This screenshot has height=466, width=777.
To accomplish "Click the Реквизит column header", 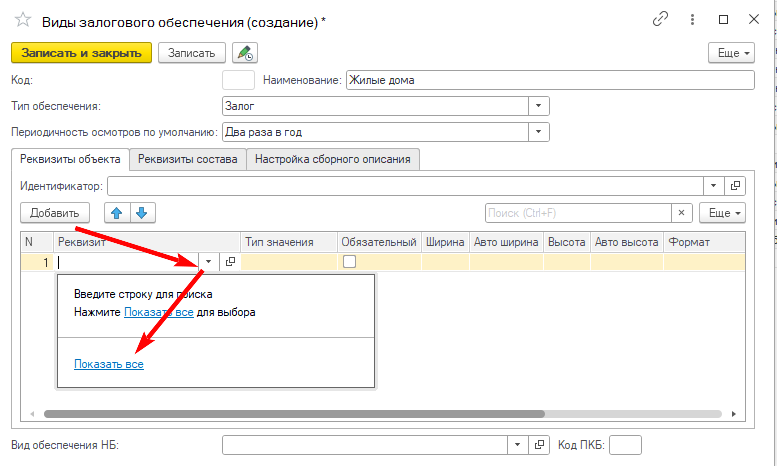I will [147, 242].
